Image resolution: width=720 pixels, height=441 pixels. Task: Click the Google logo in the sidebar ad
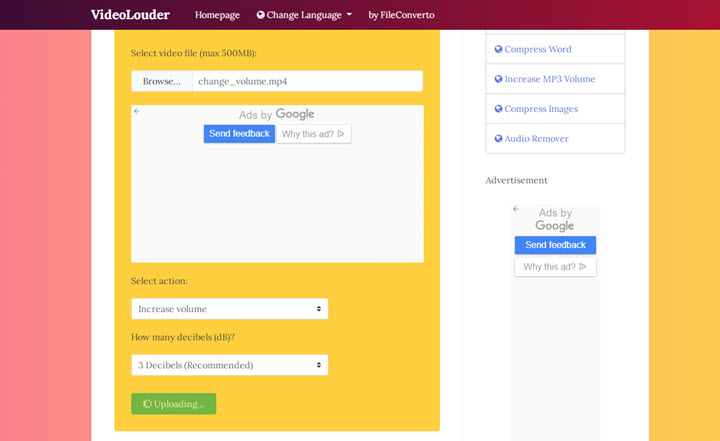coord(555,226)
